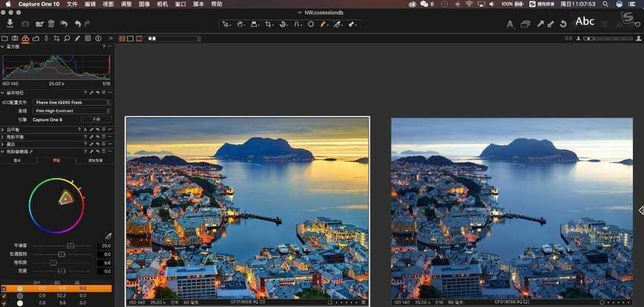Open the Composition crop tool tab
Screen dimensions: 644x307
click(x=56, y=39)
